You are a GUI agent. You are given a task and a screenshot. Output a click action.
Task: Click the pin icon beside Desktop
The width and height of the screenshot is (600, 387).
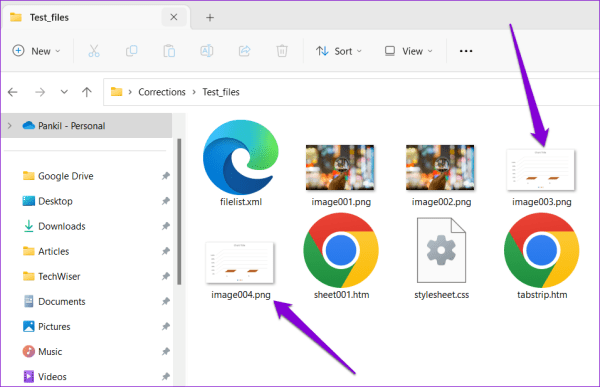[165, 201]
